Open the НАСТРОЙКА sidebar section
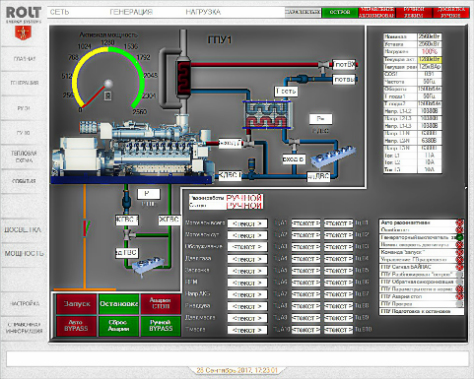 click(x=24, y=304)
